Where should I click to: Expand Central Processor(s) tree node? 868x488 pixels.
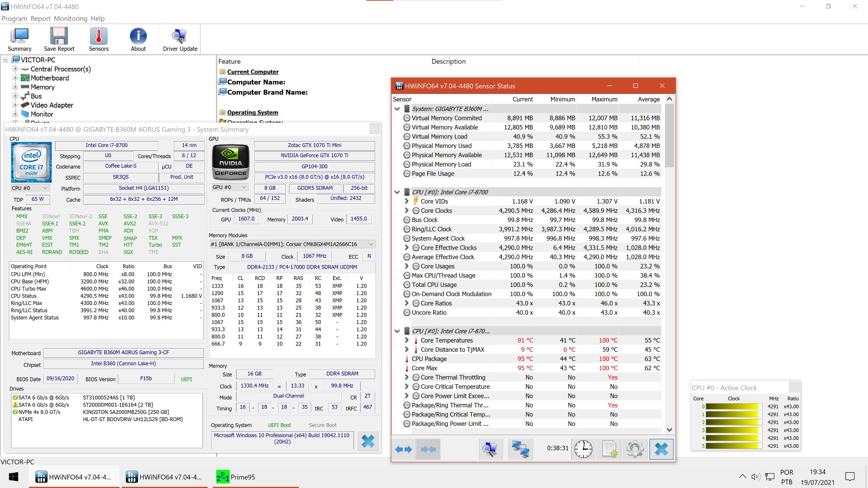[x=15, y=69]
